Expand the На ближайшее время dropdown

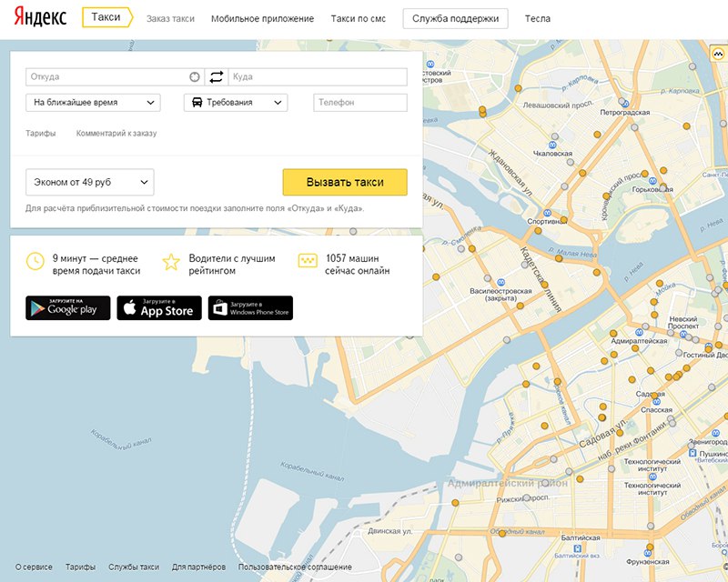click(93, 103)
